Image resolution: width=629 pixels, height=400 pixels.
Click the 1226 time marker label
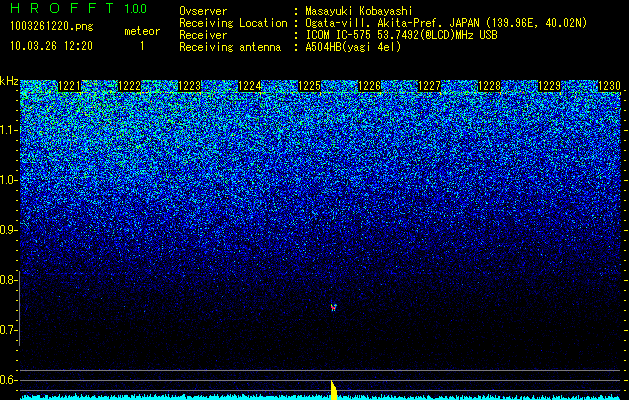(369, 86)
